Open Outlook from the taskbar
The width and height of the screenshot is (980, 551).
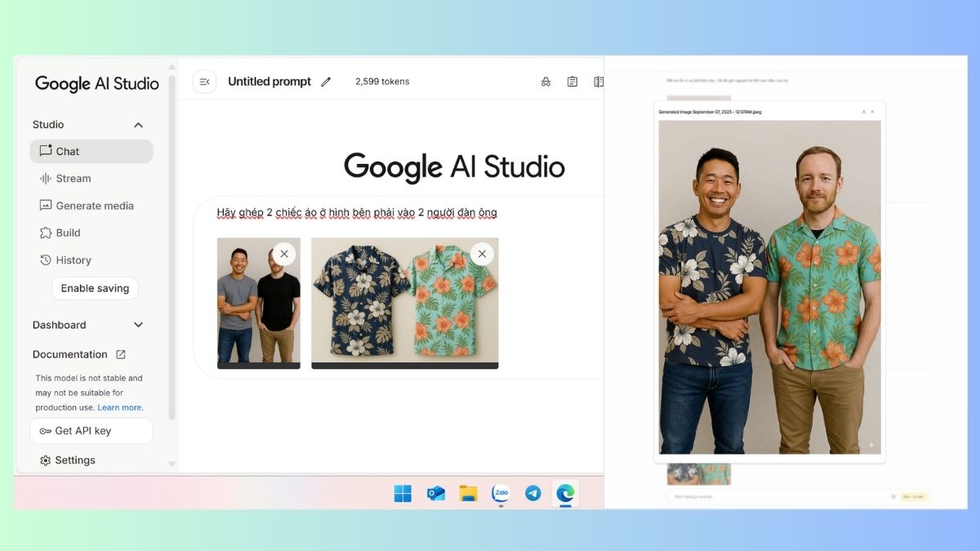(436, 493)
